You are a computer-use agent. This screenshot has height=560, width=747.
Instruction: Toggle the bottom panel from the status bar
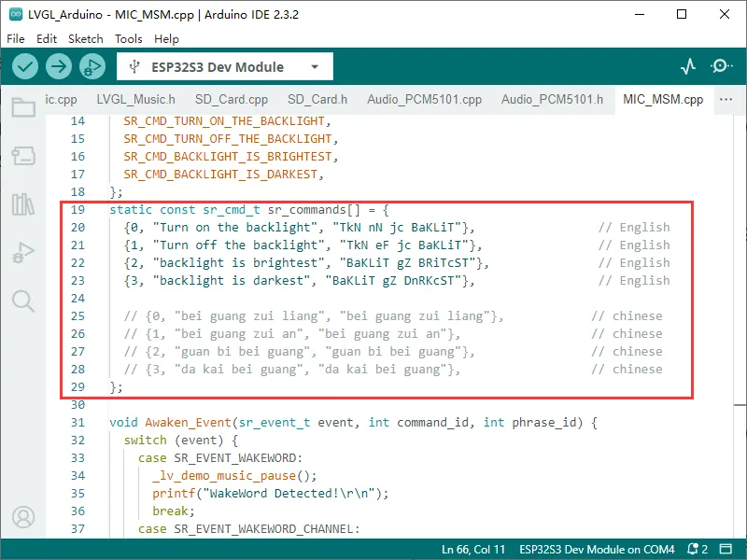(x=728, y=549)
